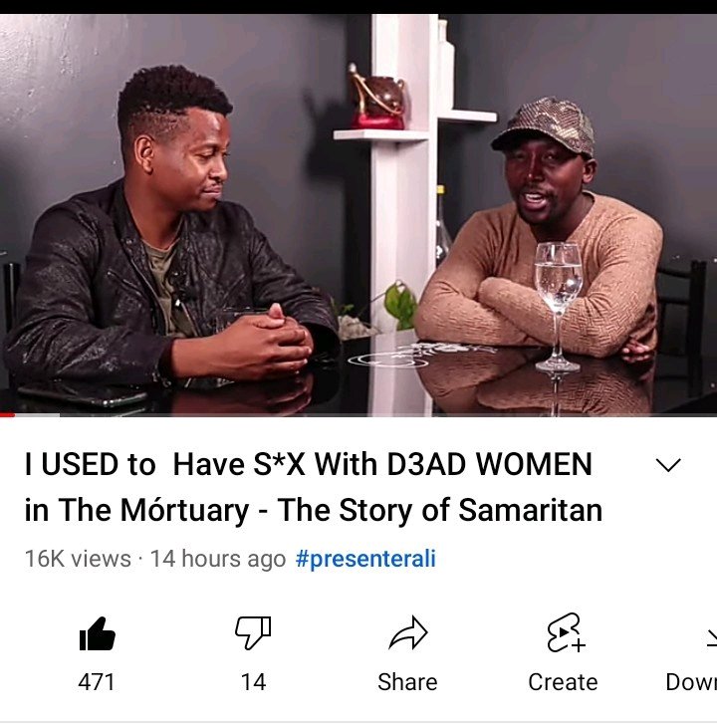This screenshot has width=717, height=728.
Task: Seek using the red video progress bar
Action: (7, 414)
